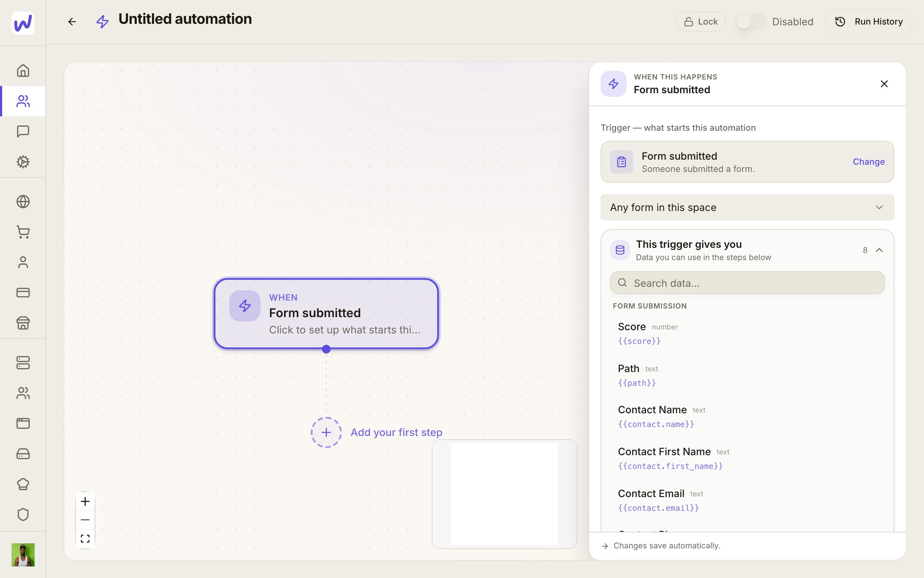Open the lower people group icon in sidebar
Viewport: 924px width, 578px height.
(x=23, y=393)
